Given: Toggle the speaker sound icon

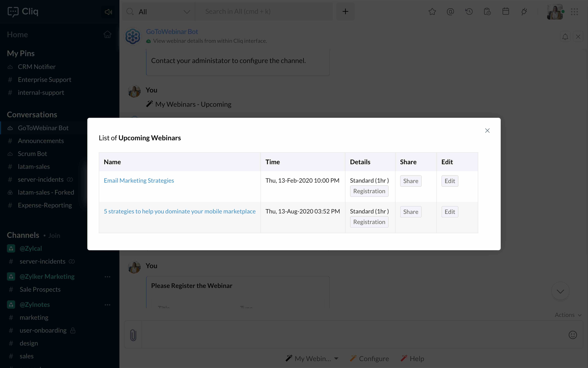Looking at the screenshot, I should [108, 12].
